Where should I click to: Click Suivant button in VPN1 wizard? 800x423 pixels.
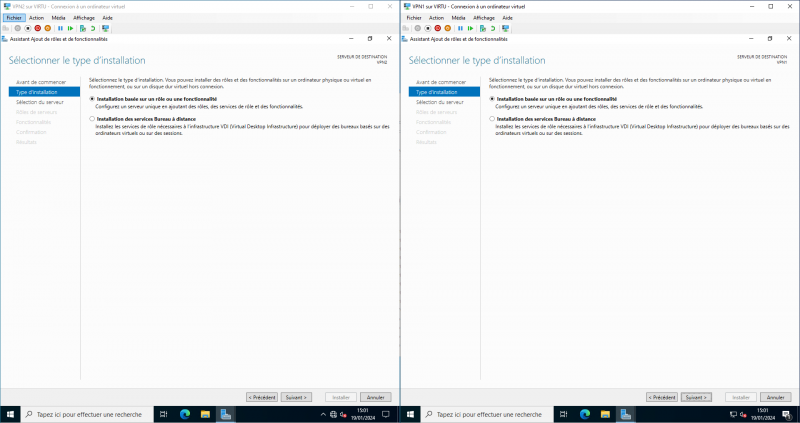696,397
